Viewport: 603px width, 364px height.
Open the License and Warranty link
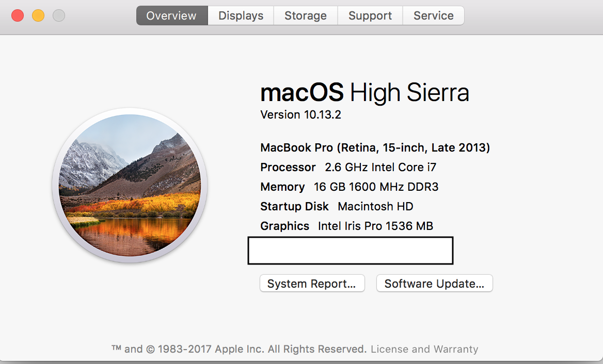pos(424,349)
